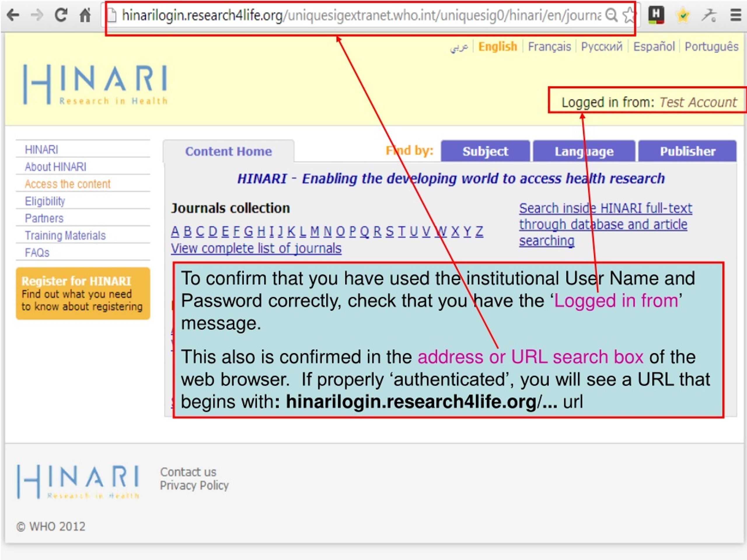Switch language to Arabic
The image size is (747, 560).
pyautogui.click(x=459, y=47)
